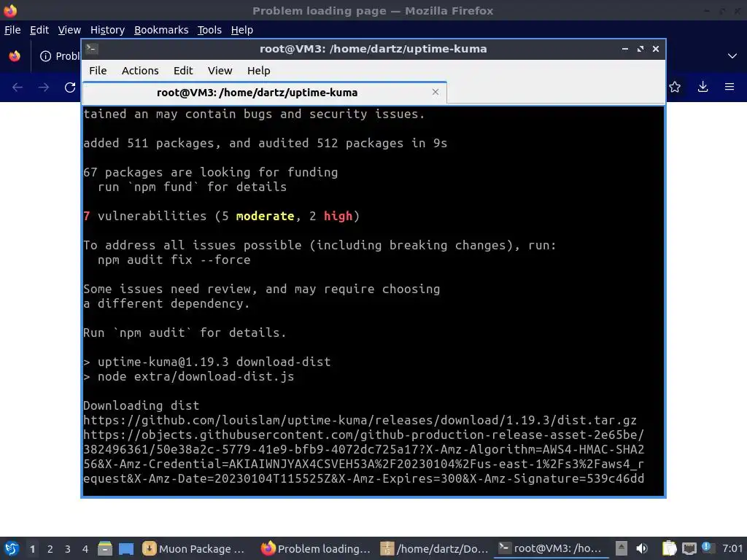Open terminal Edit menu
Viewport: 747px width, 560px height.
pos(183,71)
